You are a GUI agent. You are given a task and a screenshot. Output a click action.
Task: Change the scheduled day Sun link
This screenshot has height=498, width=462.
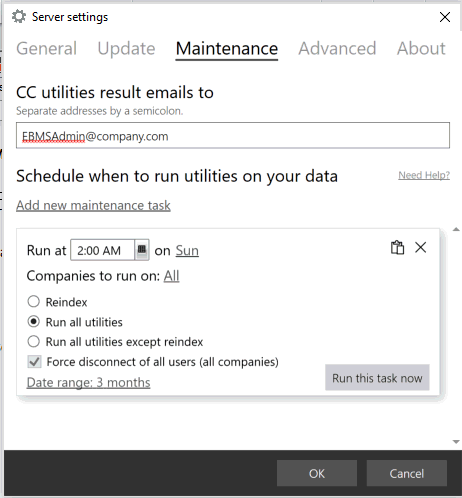(x=187, y=250)
